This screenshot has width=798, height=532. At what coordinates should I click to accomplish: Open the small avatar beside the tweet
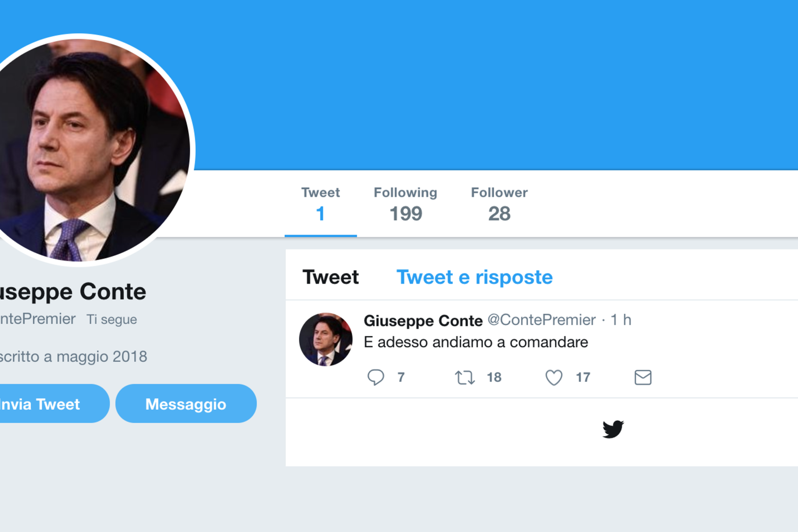[326, 339]
